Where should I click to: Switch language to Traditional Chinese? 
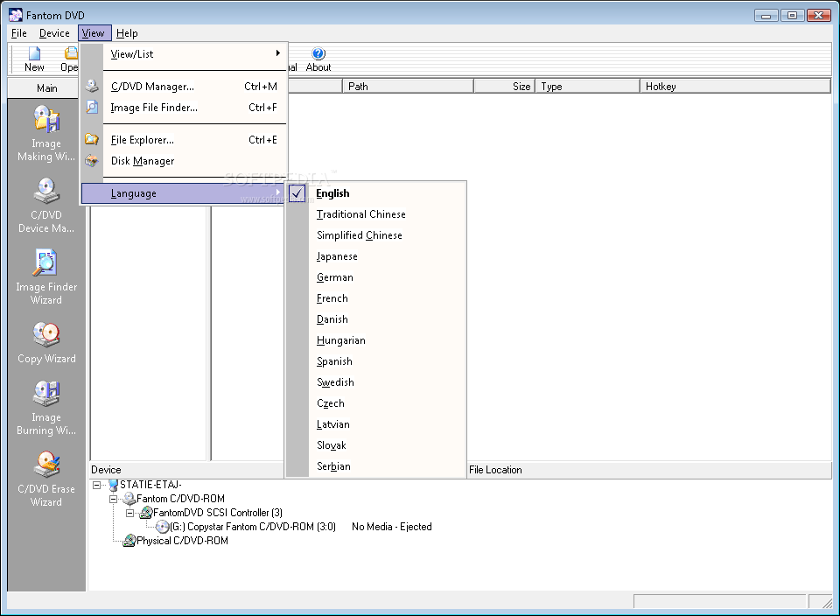tap(375, 214)
